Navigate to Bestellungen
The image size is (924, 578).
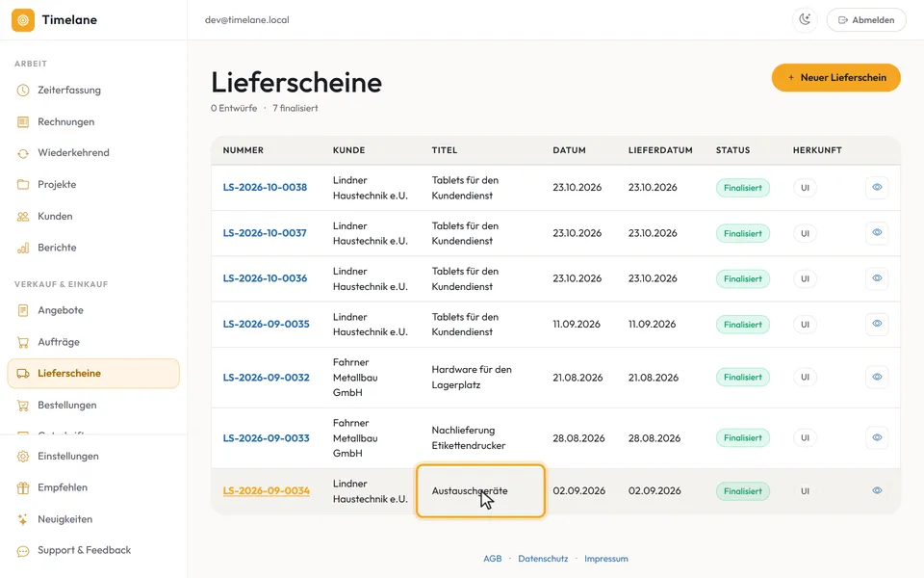(x=93, y=406)
